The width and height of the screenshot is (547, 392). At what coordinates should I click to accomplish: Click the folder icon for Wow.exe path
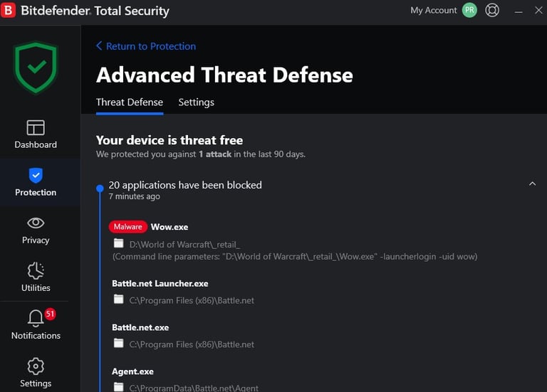(x=119, y=243)
